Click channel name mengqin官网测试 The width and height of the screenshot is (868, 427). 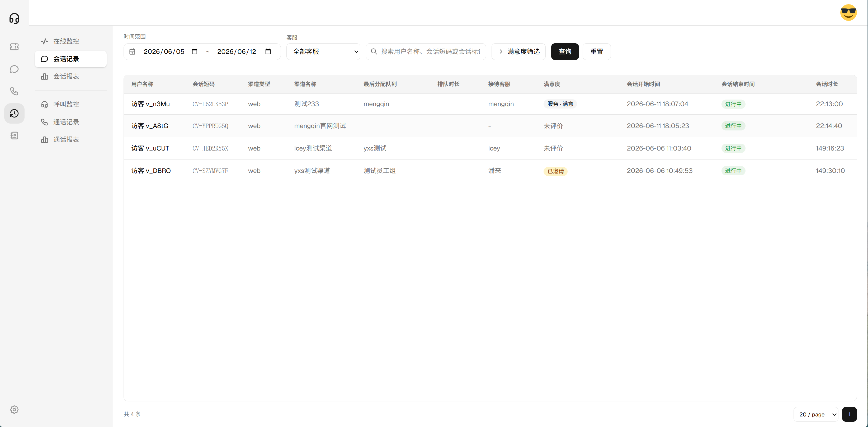click(x=320, y=126)
